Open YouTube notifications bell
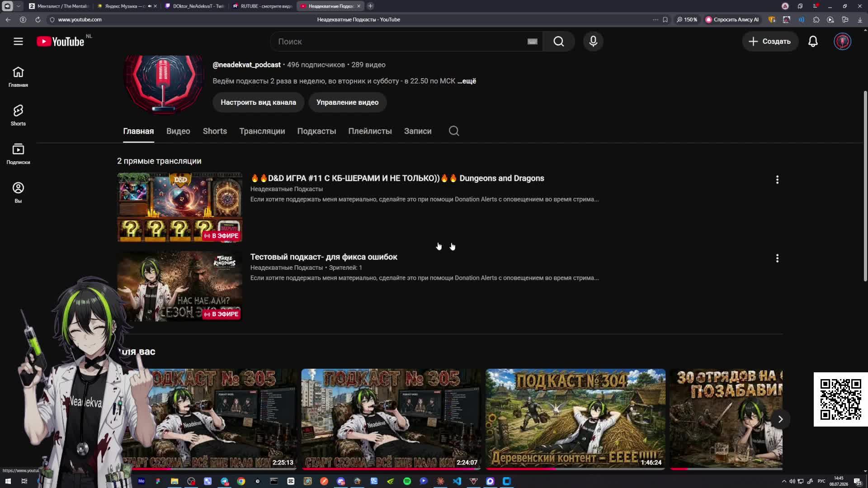 pyautogui.click(x=813, y=42)
